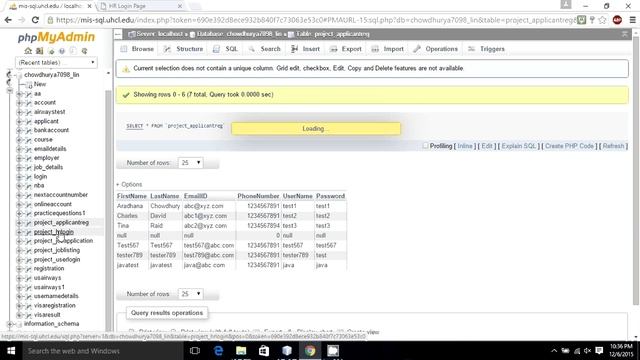640x360 pixels.
Task: Collapse the top panel arrow icon
Action: tap(624, 34)
